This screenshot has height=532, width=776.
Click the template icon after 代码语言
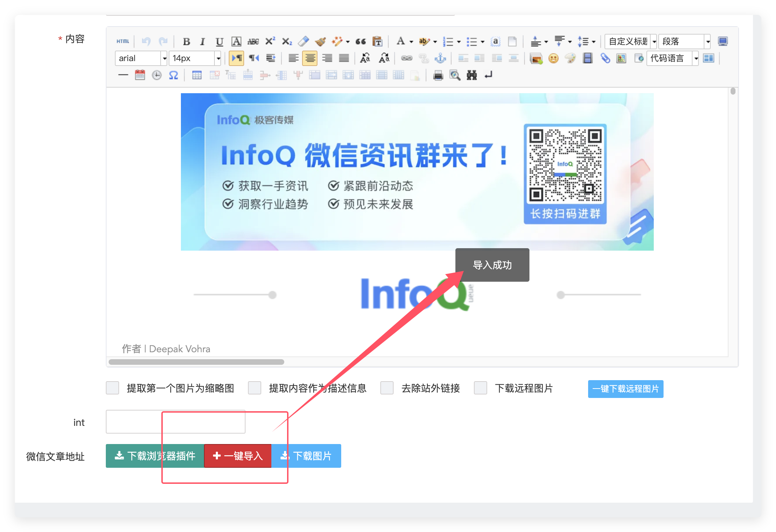[x=709, y=58]
